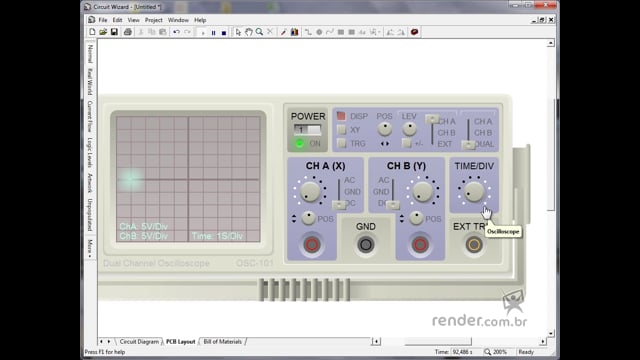This screenshot has width=640, height=360.
Task: Click the Open folder toolbar icon
Action: [103, 32]
